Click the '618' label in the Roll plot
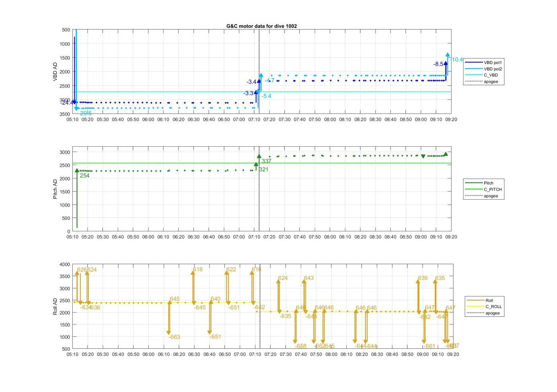 [x=198, y=270]
